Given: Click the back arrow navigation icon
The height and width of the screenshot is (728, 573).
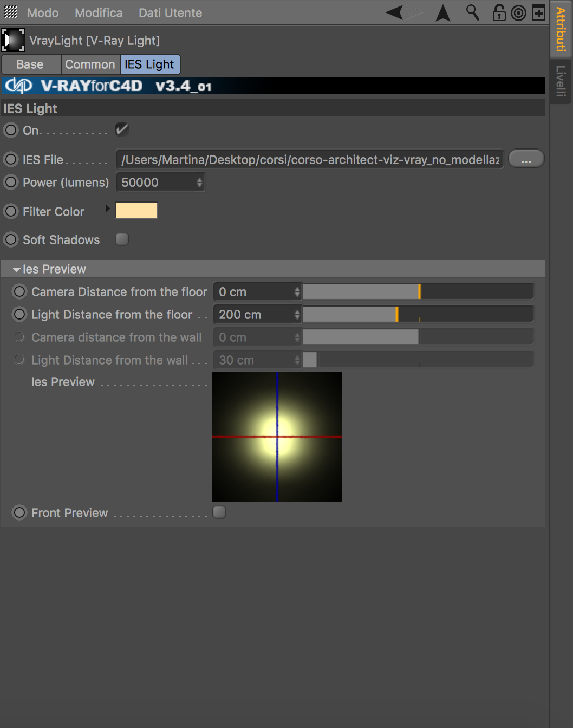Looking at the screenshot, I should (394, 12).
